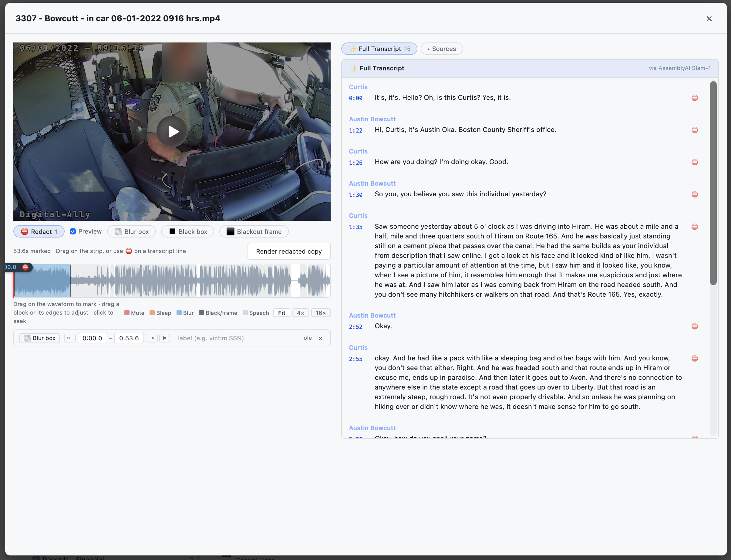The image size is (731, 560).
Task: Select the Blackout frame tool
Action: [x=254, y=232]
